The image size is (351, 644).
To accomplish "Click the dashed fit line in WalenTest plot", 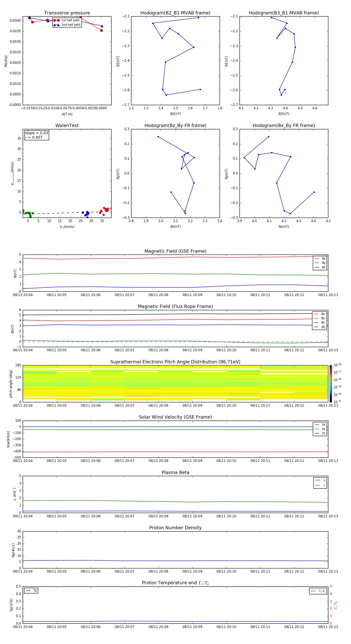I will tap(67, 213).
